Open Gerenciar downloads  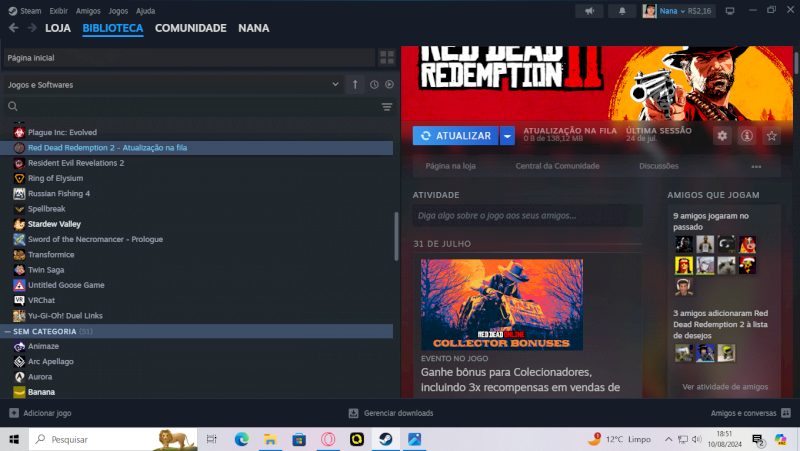coord(391,413)
